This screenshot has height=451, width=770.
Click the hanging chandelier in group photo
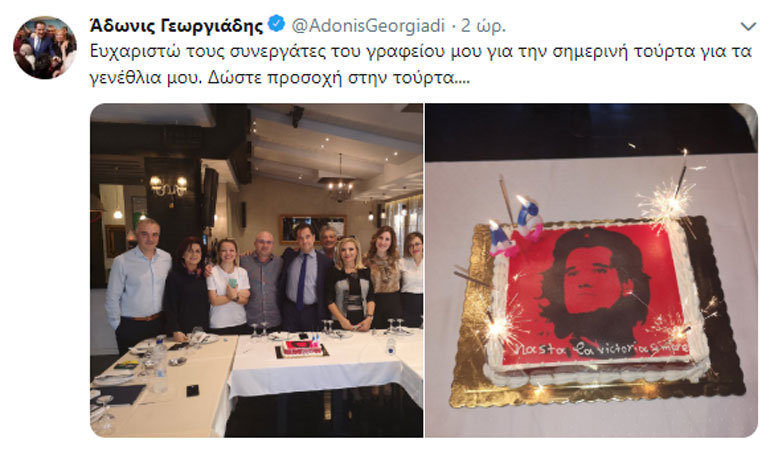(x=340, y=184)
